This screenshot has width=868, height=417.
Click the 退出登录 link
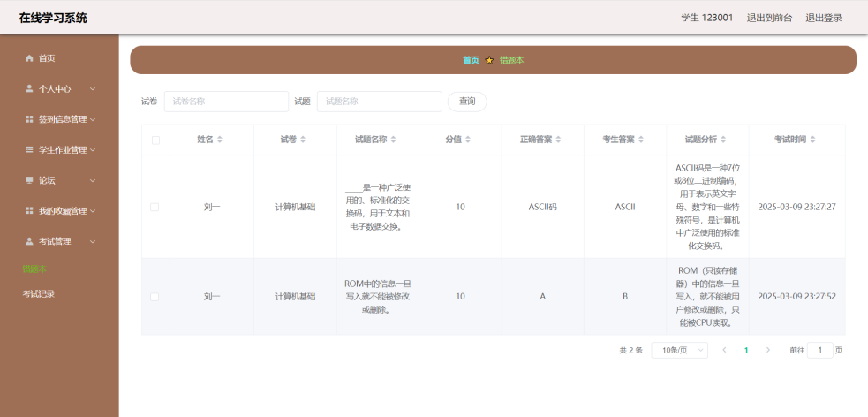(823, 18)
